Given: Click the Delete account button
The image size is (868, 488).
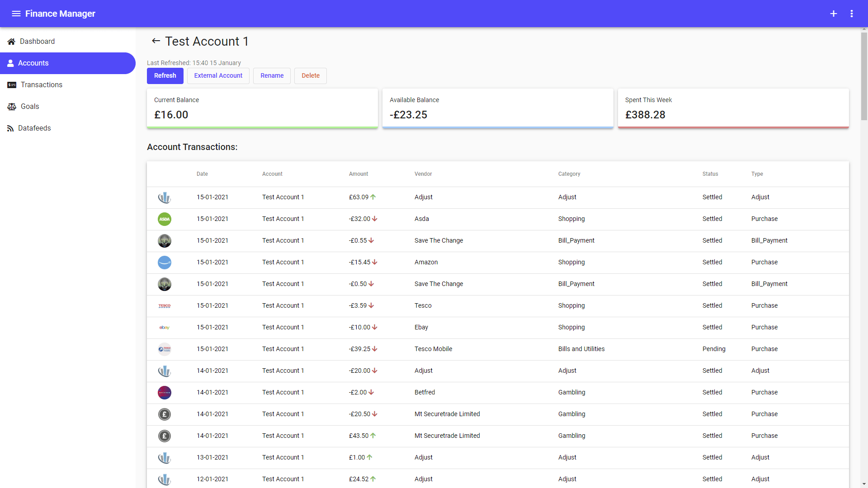Looking at the screenshot, I should click(310, 76).
